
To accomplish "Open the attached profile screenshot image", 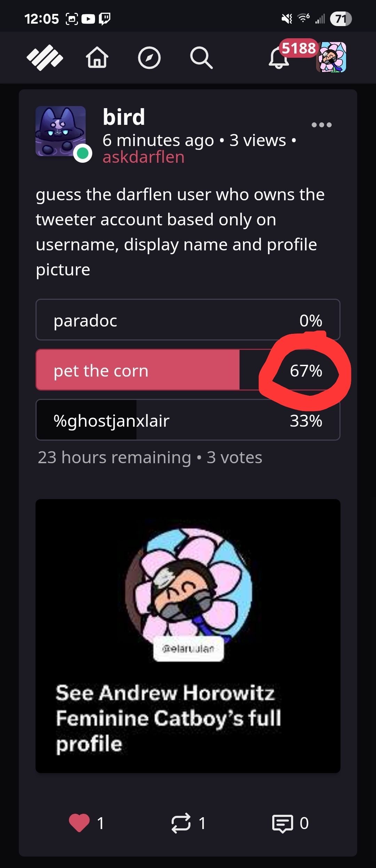I will click(188, 636).
